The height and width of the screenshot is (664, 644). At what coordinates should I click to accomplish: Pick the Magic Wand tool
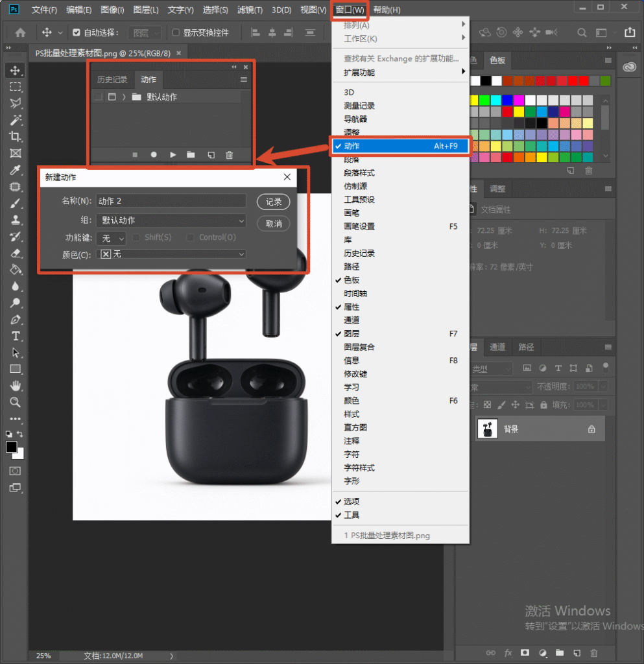[16, 120]
